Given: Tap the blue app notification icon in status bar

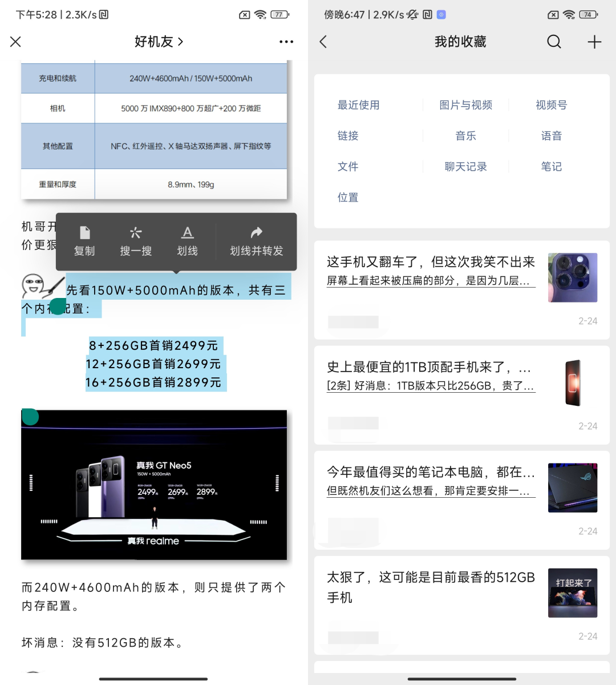Looking at the screenshot, I should [441, 15].
